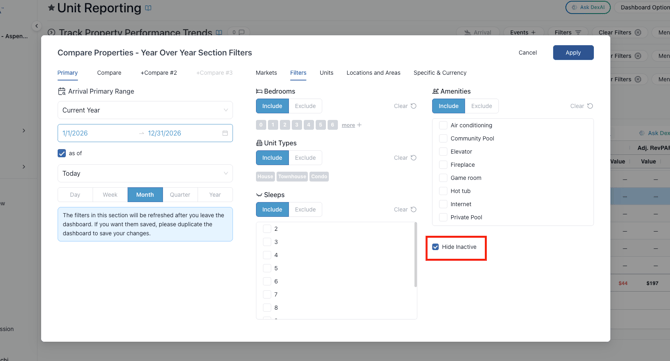
Task: Check Hot tub amenity
Action: pyautogui.click(x=443, y=191)
